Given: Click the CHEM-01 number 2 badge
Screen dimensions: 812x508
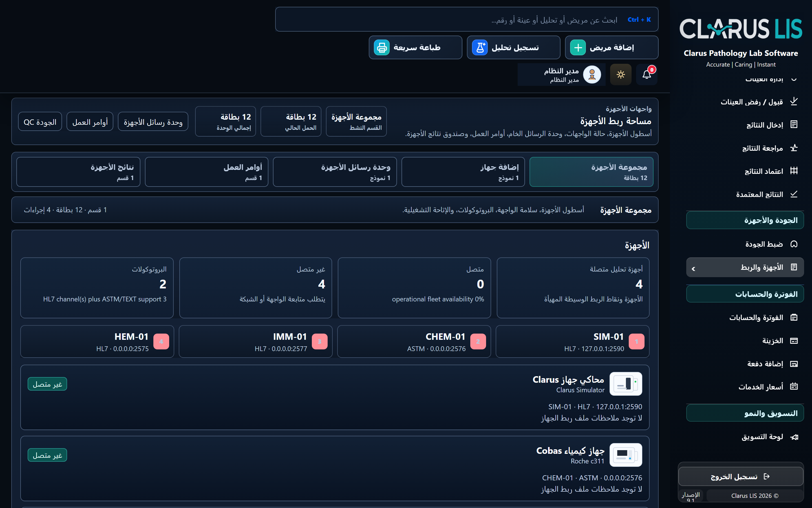Looking at the screenshot, I should tap(478, 341).
